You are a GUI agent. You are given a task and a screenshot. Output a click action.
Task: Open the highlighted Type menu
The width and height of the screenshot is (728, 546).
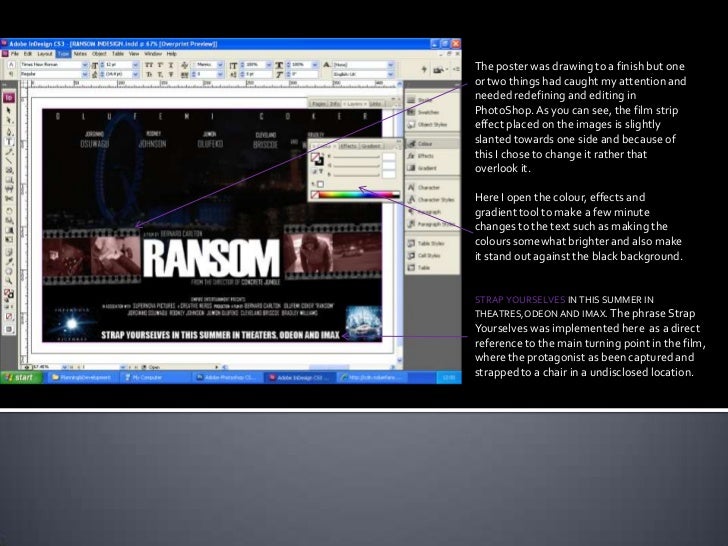click(x=63, y=54)
